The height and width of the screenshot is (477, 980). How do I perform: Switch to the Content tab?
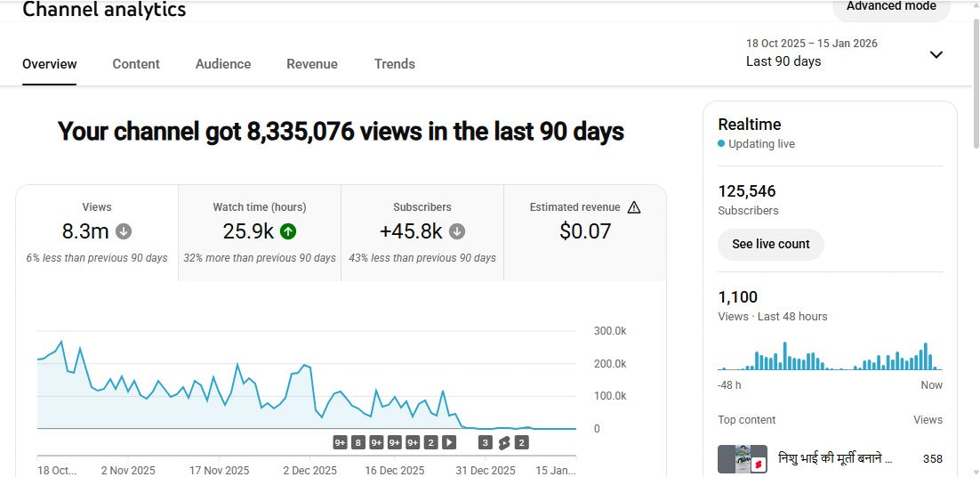(x=136, y=64)
